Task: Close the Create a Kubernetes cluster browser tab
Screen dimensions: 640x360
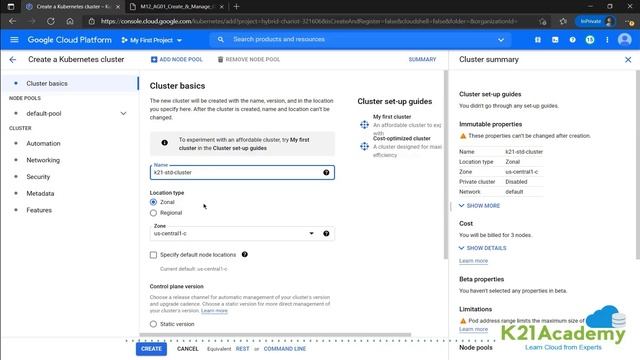Action: tap(118, 7)
